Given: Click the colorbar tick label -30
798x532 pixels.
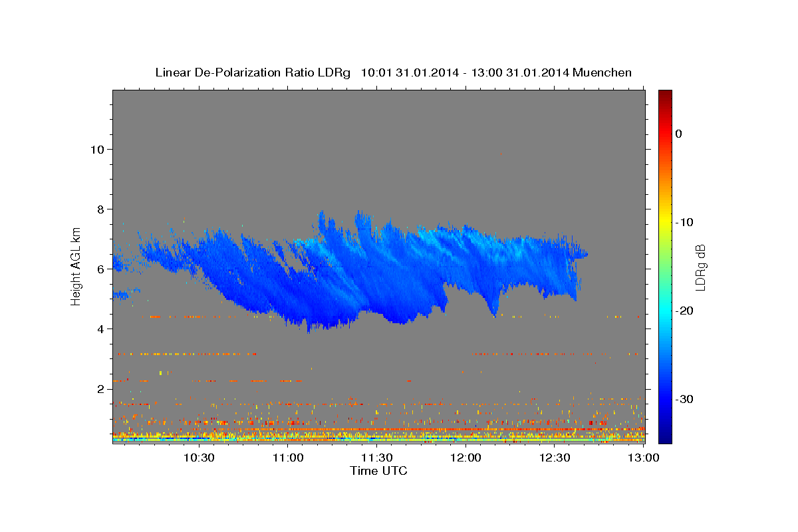Looking at the screenshot, I should coord(685,399).
